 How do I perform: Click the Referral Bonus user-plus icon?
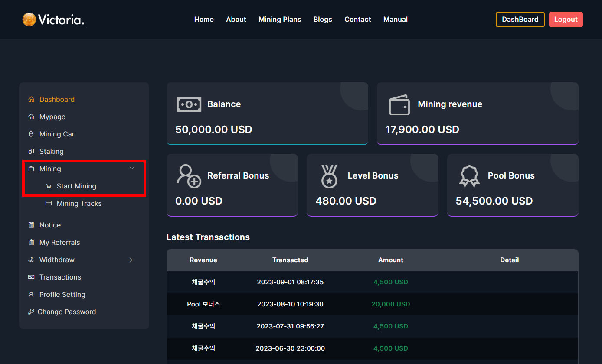coord(189,176)
